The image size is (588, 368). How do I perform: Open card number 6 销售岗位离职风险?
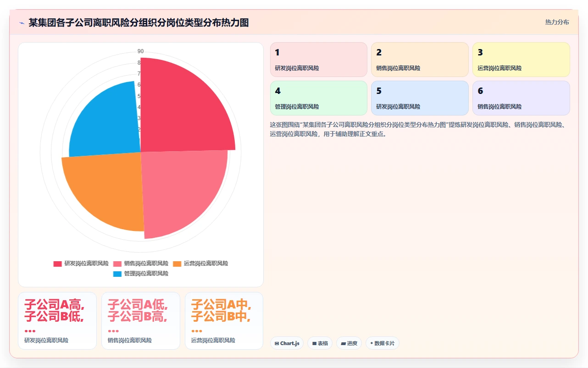(x=521, y=98)
